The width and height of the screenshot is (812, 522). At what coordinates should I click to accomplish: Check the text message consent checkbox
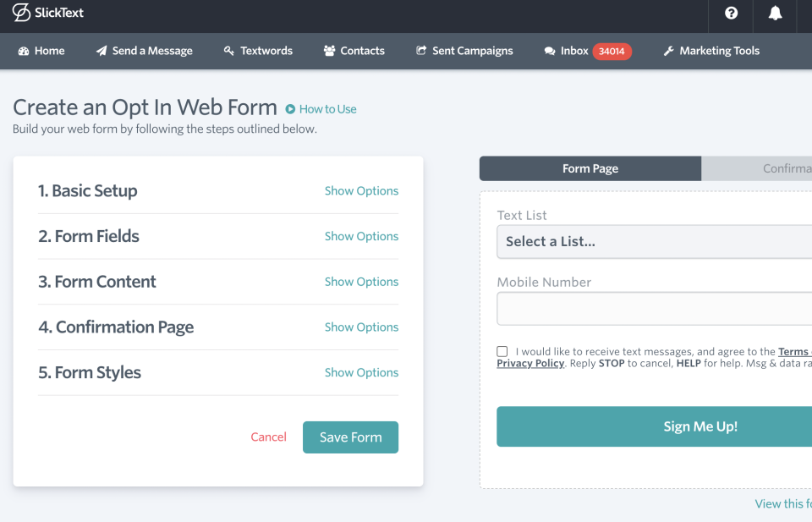click(502, 351)
